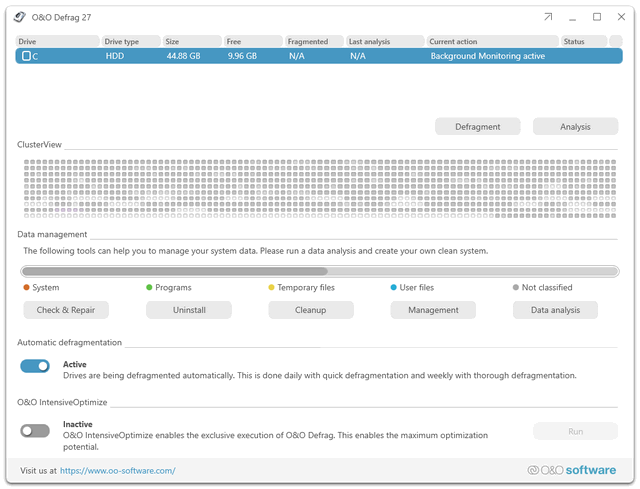Enable the O&O IntensiveOptimize toggle
Viewport: 640px width, 489px height.
[35, 431]
